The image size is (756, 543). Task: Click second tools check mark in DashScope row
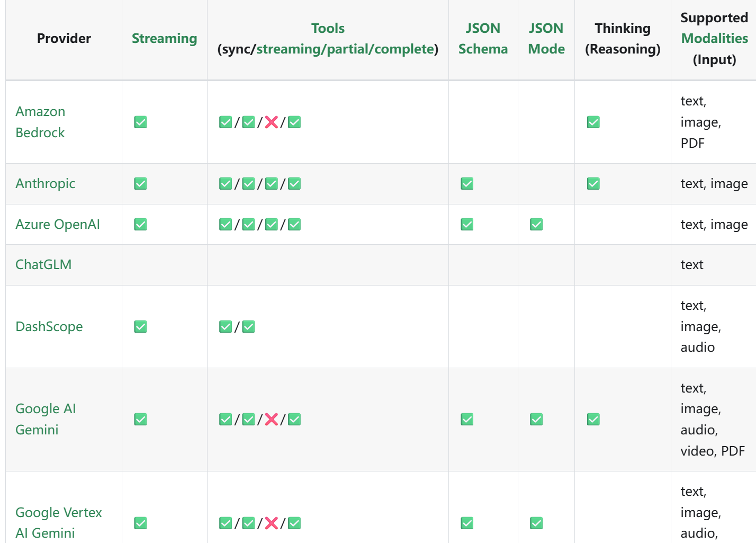click(248, 327)
